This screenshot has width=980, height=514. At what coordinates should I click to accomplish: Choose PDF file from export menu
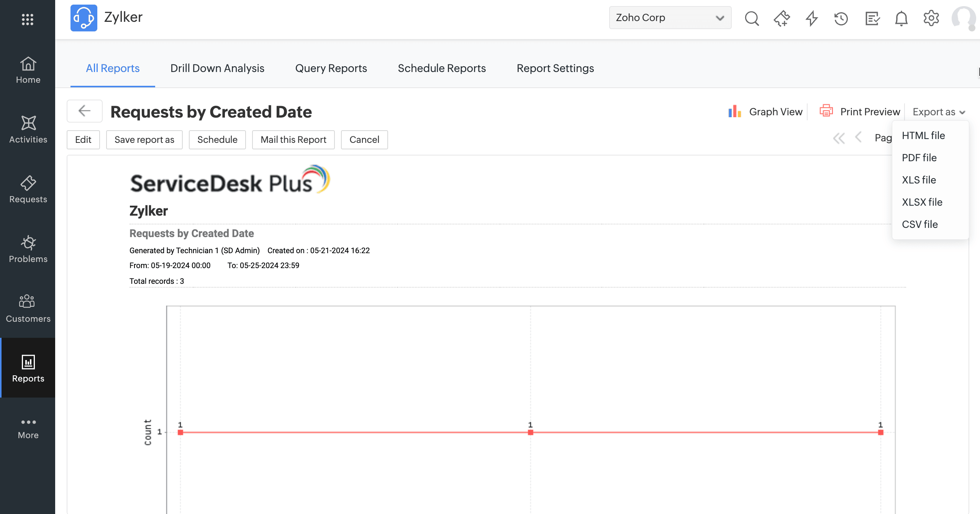pos(919,158)
